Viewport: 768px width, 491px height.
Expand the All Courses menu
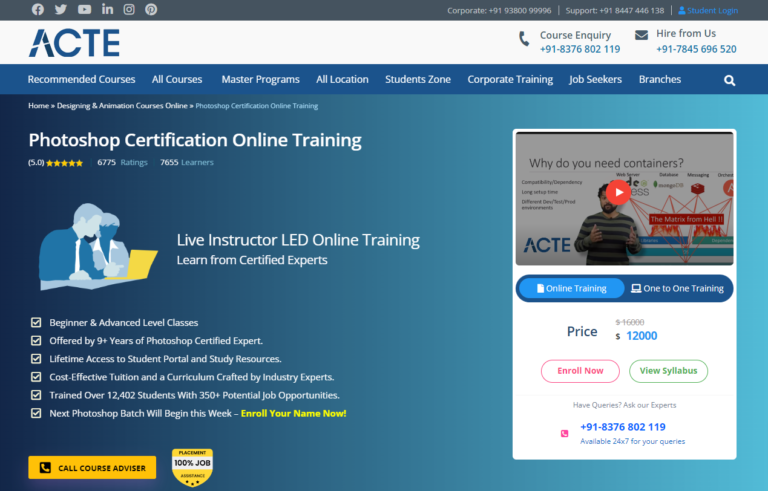click(177, 79)
